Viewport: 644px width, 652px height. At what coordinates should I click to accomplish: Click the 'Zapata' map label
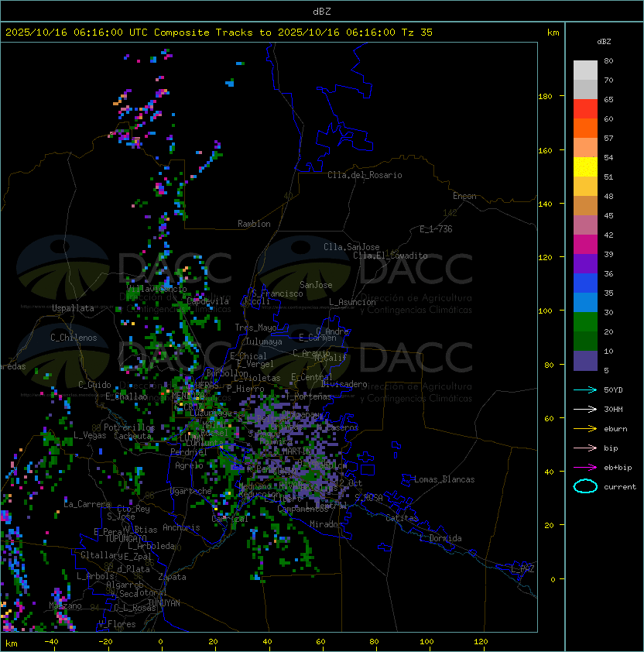[172, 577]
